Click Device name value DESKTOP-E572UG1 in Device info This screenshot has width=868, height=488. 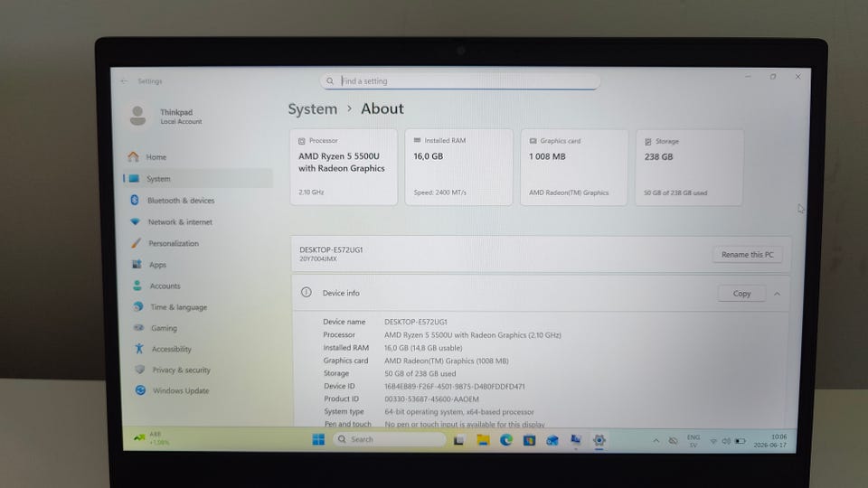click(x=416, y=322)
